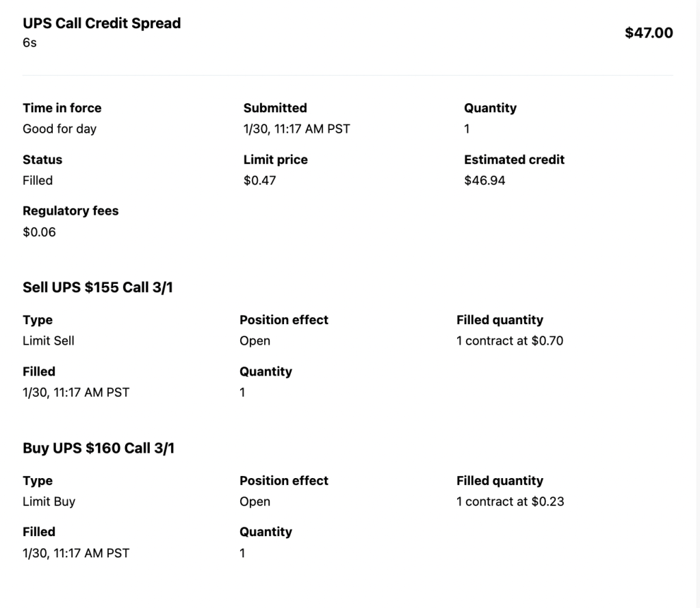Screen dimensions: 700x608
Task: Click the Submitted 1/30, 11:17 AM PST timestamp
Action: click(x=296, y=129)
